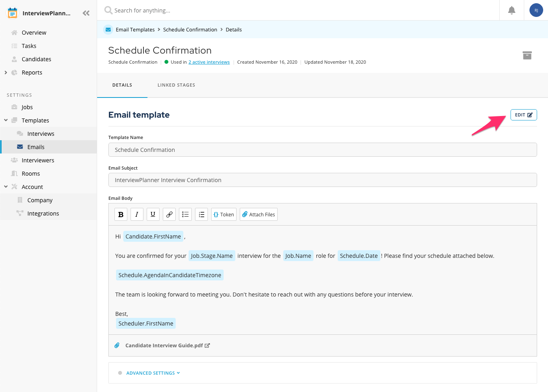Viewport: 548px width, 392px height.
Task: Click the Scheduler.FirstName token
Action: (x=146, y=324)
